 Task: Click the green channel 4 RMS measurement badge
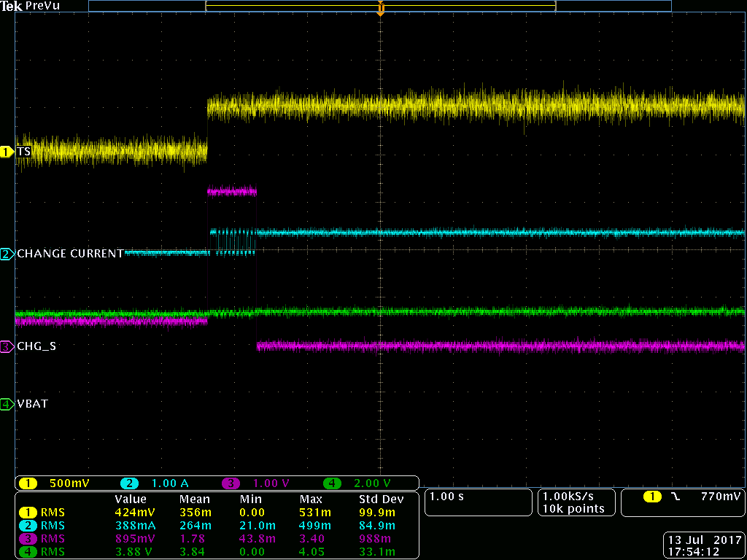coord(28,552)
